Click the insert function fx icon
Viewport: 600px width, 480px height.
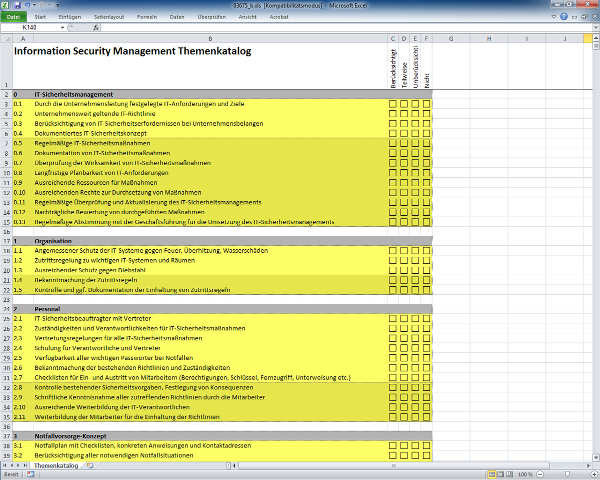(95, 28)
